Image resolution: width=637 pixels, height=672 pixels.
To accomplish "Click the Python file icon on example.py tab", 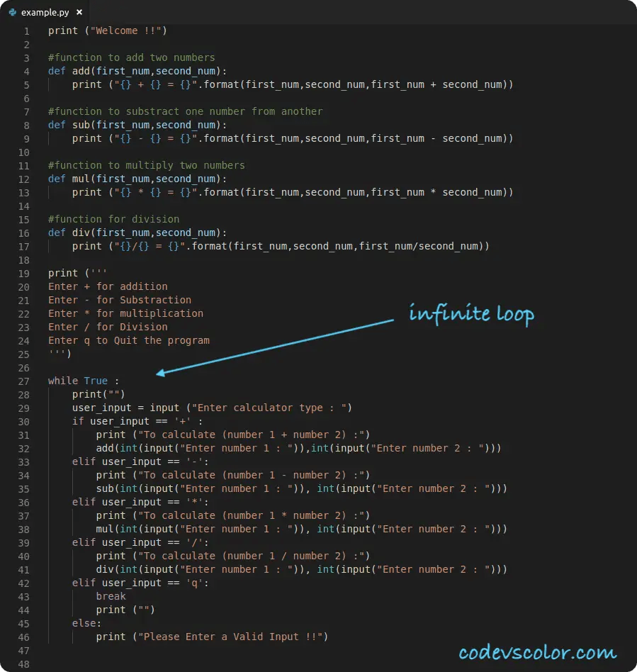I will (x=13, y=13).
